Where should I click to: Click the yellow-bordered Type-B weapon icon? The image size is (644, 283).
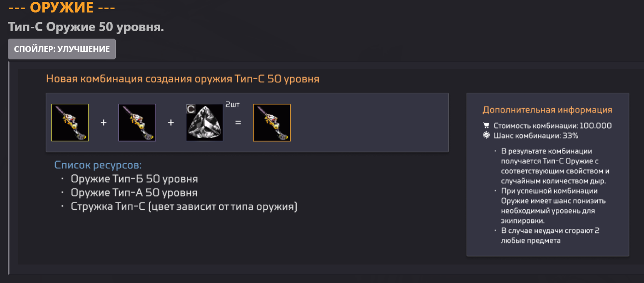pyautogui.click(x=70, y=123)
